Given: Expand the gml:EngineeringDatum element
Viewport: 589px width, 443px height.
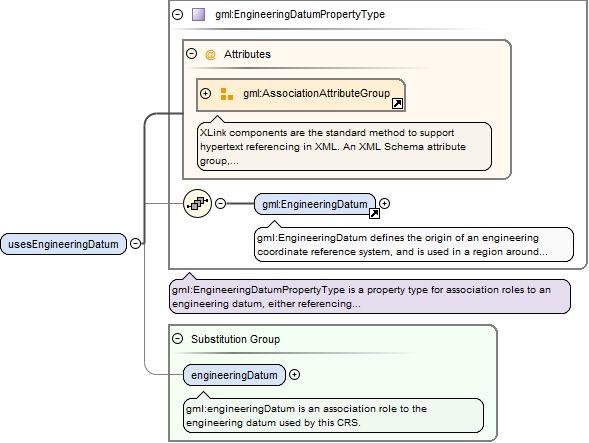Looking at the screenshot, I should (384, 204).
